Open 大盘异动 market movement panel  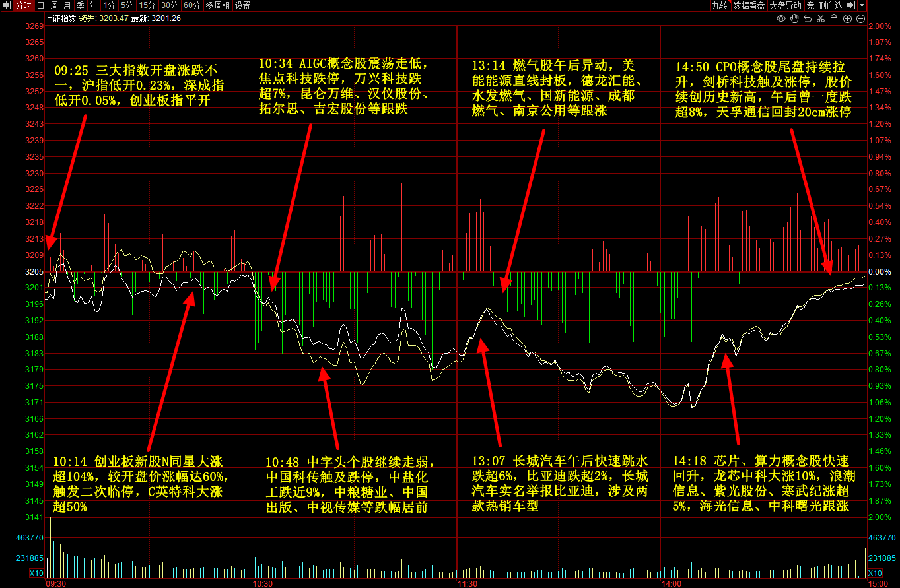[x=786, y=5]
